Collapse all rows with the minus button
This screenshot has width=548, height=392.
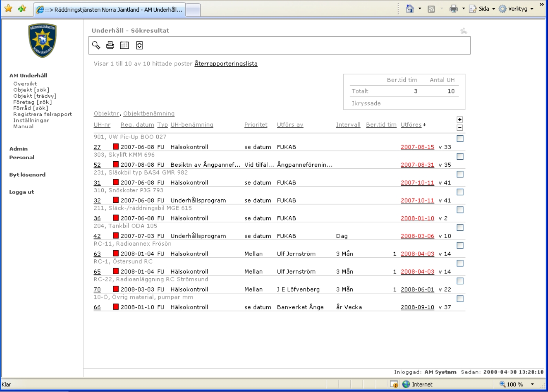(x=460, y=128)
